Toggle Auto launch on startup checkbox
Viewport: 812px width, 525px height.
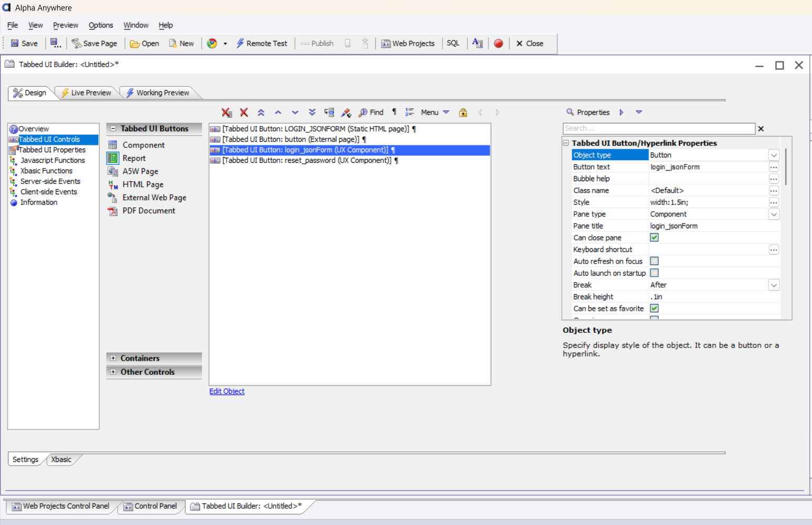[655, 273]
